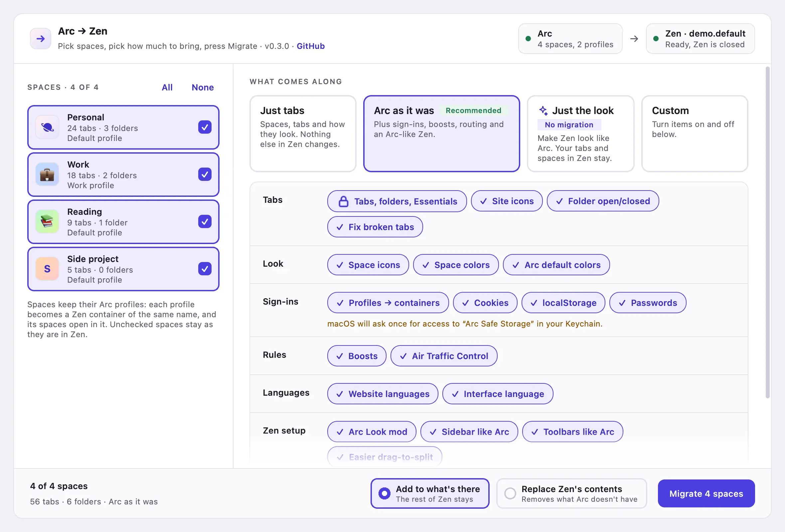785x532 pixels.
Task: Toggle the Space colors chip
Action: point(456,265)
